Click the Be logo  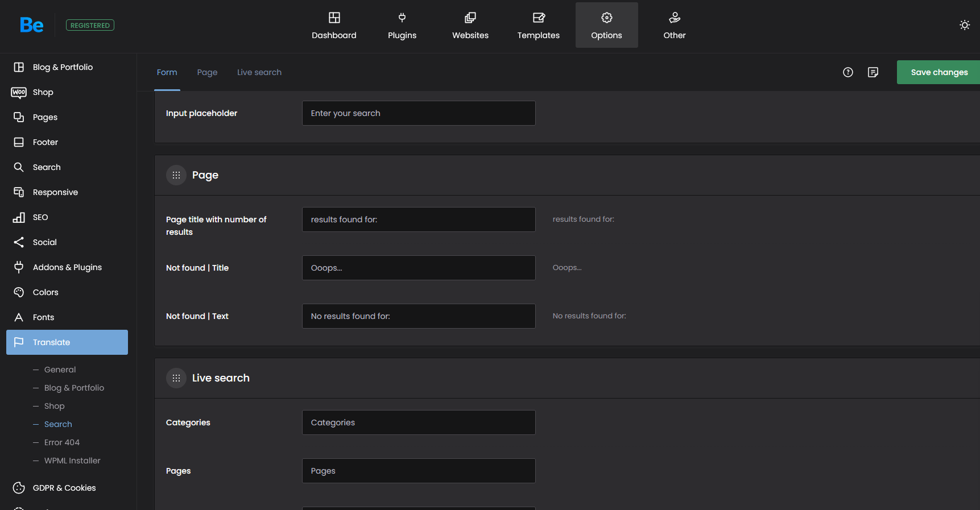coord(31,25)
